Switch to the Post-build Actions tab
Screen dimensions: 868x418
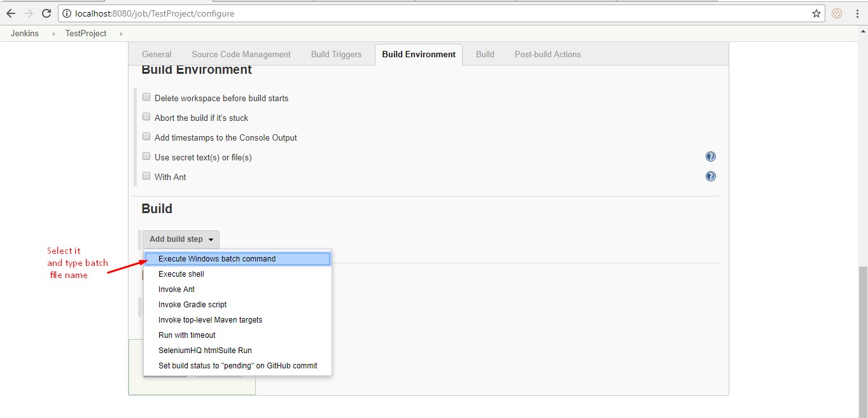coord(547,54)
